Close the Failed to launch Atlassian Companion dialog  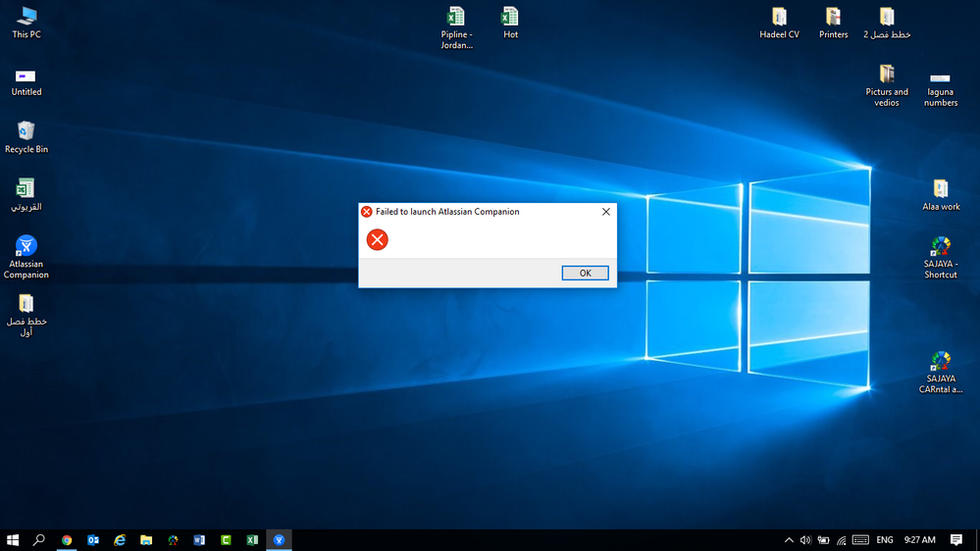(x=605, y=212)
